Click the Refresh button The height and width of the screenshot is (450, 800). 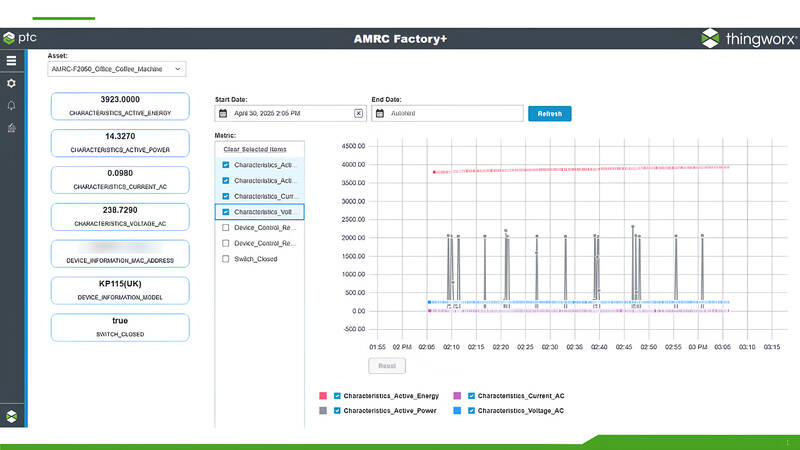pyautogui.click(x=549, y=113)
